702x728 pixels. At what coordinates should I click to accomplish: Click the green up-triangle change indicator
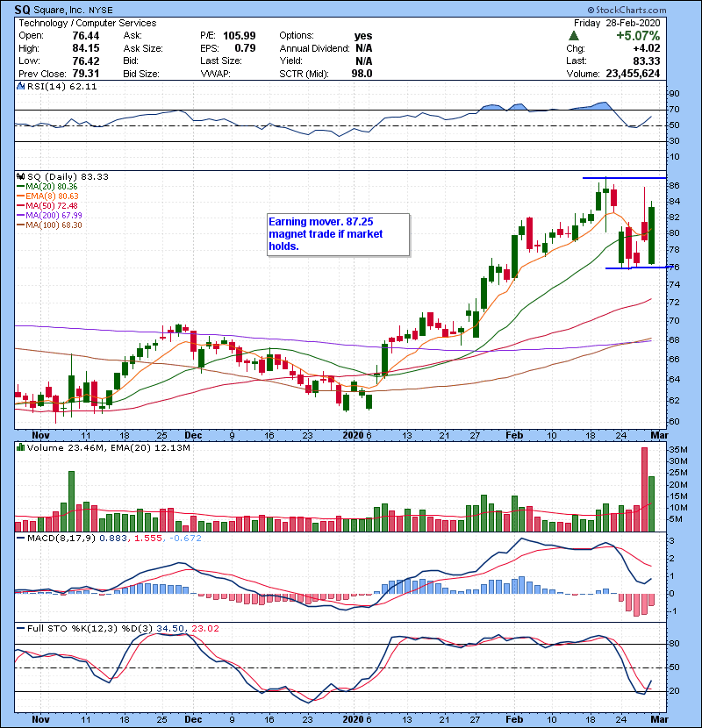pyautogui.click(x=574, y=36)
